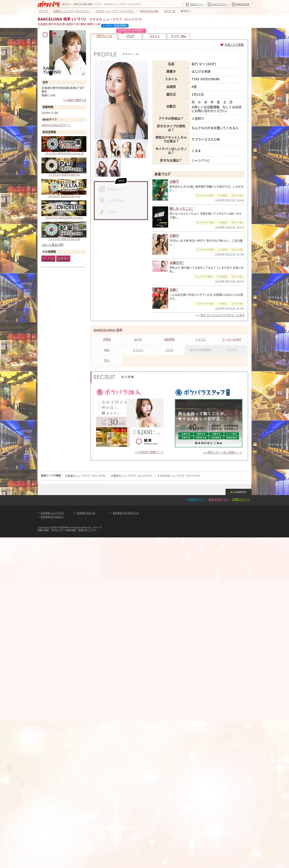Click the お気に入り登録 link

pos(234,45)
